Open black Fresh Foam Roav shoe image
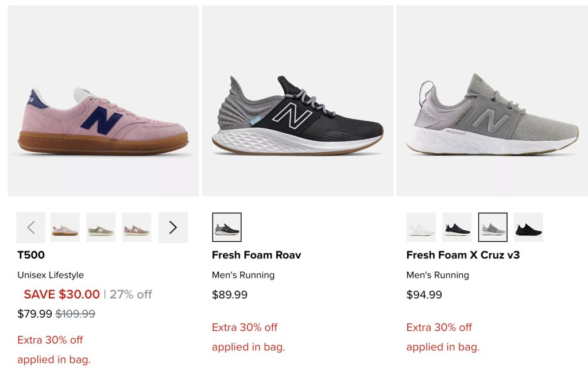 click(297, 100)
